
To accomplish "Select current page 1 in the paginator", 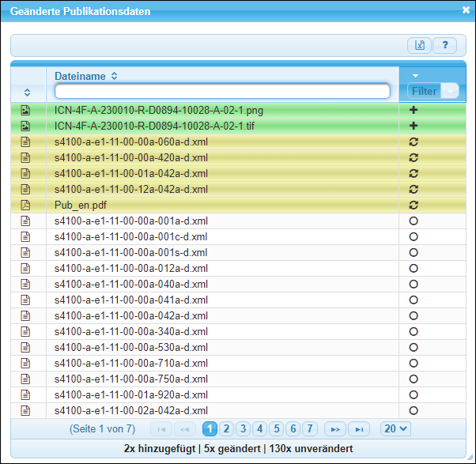I will (210, 428).
